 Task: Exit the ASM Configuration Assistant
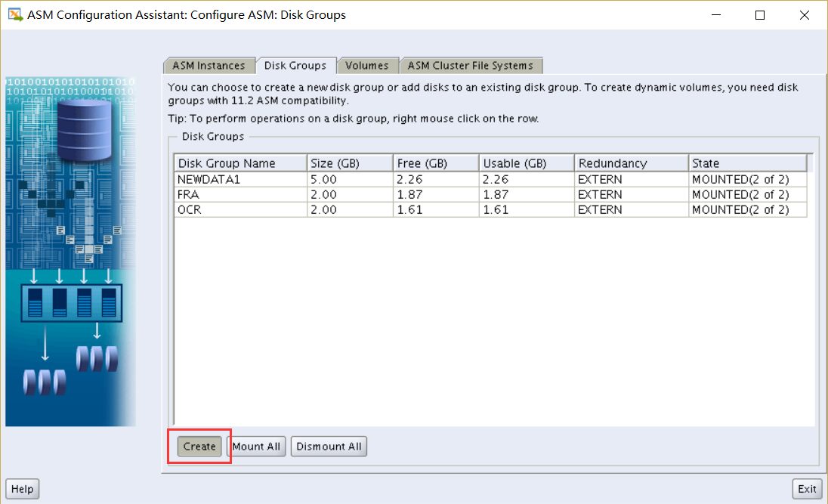[x=807, y=488]
